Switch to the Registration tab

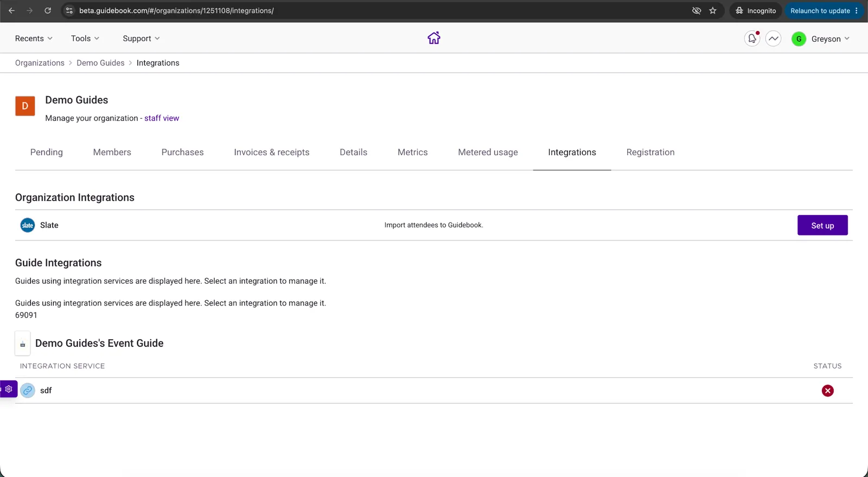(x=650, y=152)
